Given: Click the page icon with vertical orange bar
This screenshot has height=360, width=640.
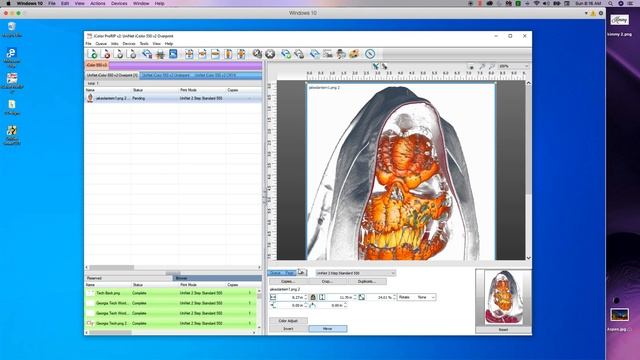Looking at the screenshot, I should click(228, 54).
